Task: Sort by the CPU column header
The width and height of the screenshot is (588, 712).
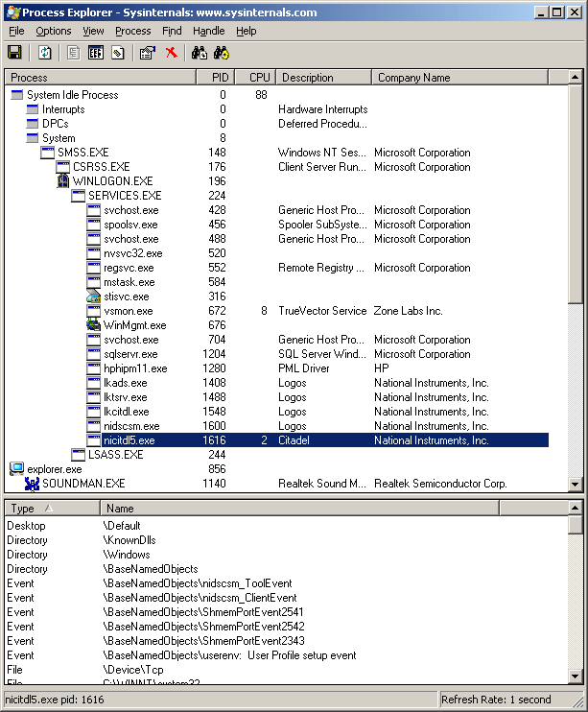Action: pos(256,78)
